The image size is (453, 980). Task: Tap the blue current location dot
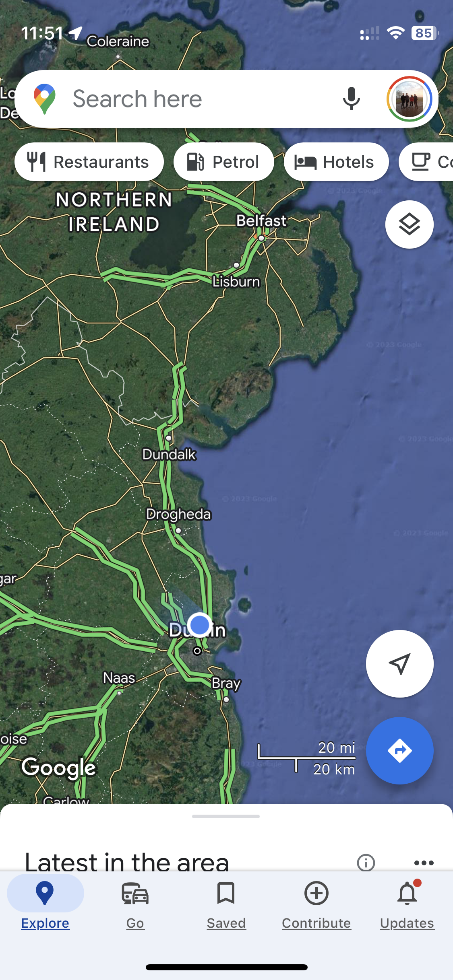[199, 625]
